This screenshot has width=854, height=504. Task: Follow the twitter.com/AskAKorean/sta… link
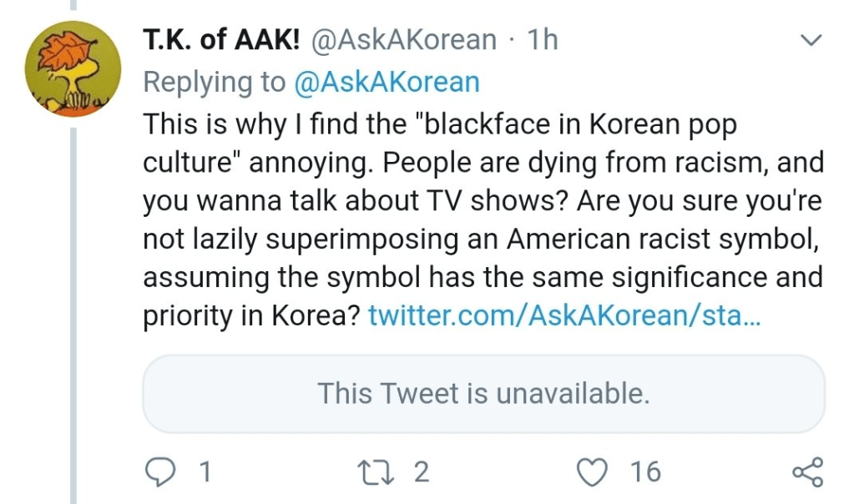tap(563, 317)
